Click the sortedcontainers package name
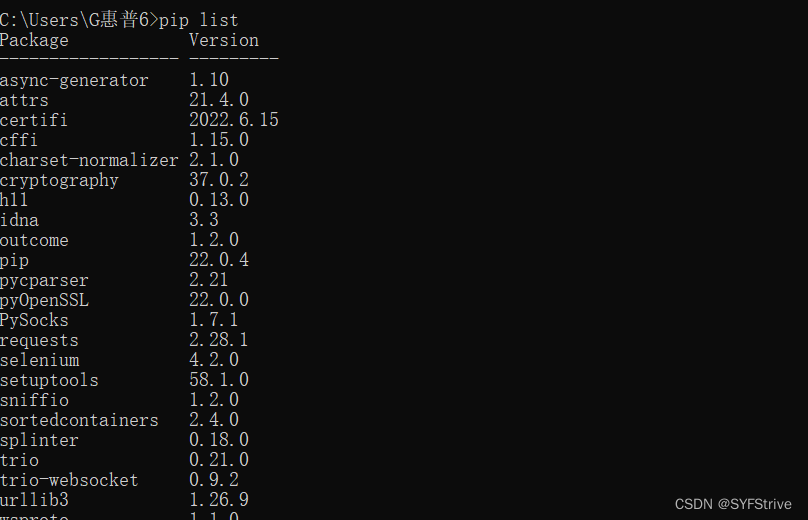 (79, 420)
